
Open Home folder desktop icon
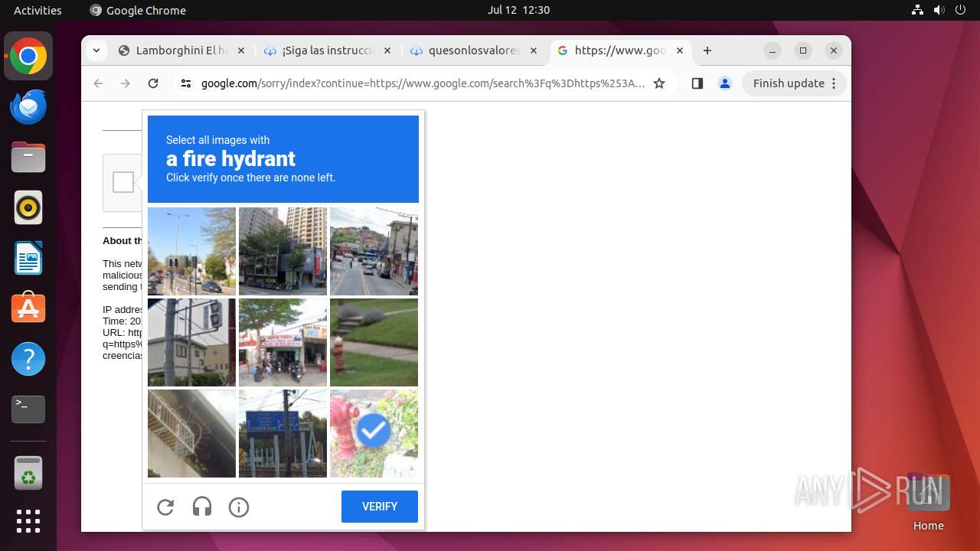click(x=928, y=502)
